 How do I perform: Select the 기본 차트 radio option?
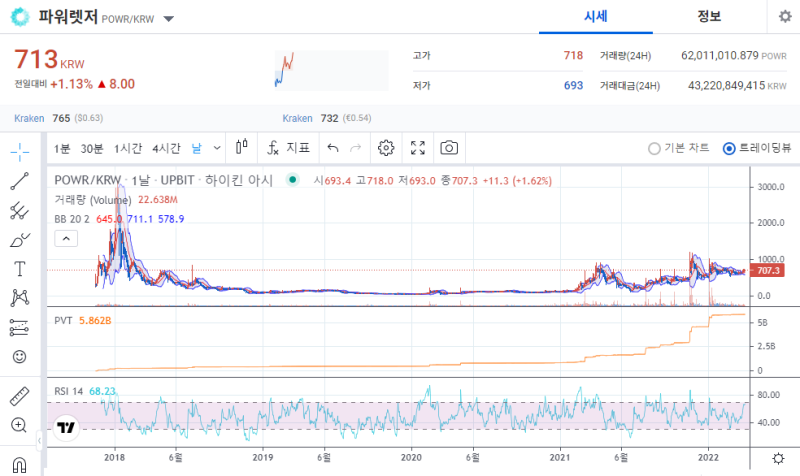678,148
